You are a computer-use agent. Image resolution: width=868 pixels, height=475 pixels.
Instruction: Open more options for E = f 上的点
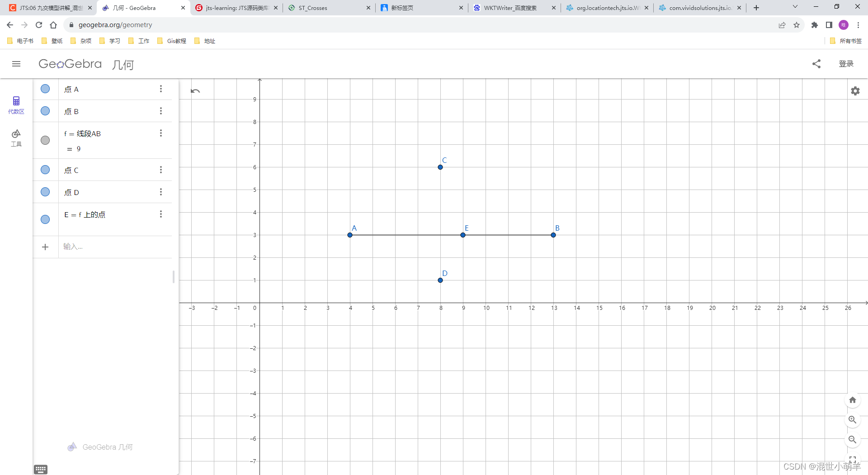pos(160,214)
